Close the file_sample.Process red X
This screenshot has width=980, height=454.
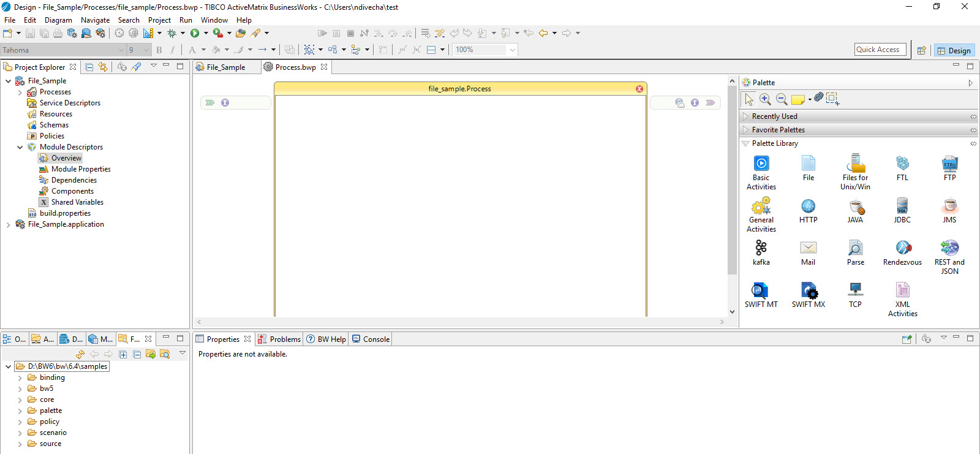tap(639, 89)
